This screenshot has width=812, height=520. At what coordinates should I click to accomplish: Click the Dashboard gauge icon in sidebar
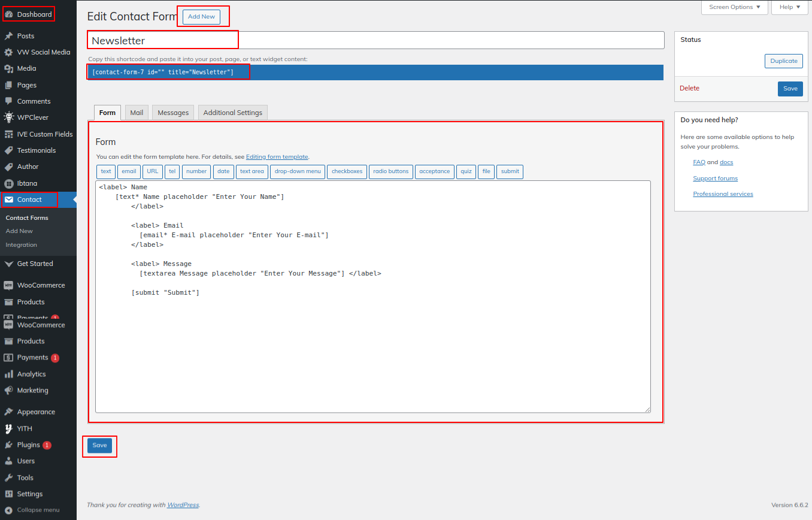click(x=9, y=14)
